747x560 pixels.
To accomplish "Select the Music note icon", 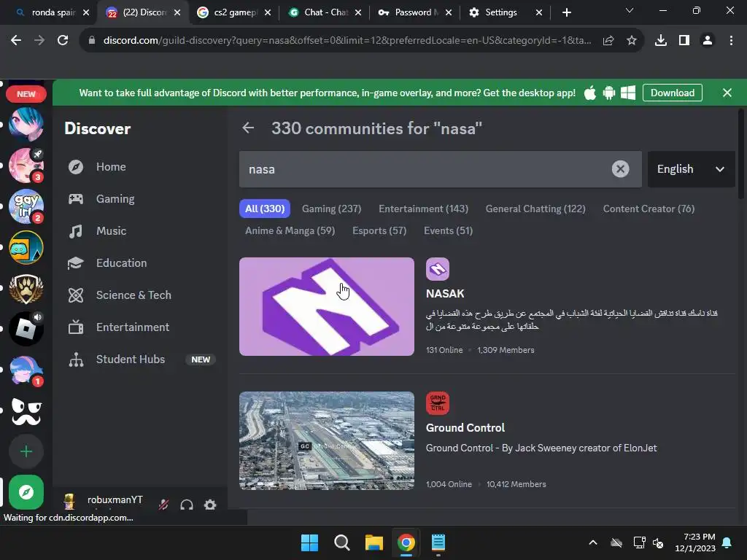I will coord(76,231).
